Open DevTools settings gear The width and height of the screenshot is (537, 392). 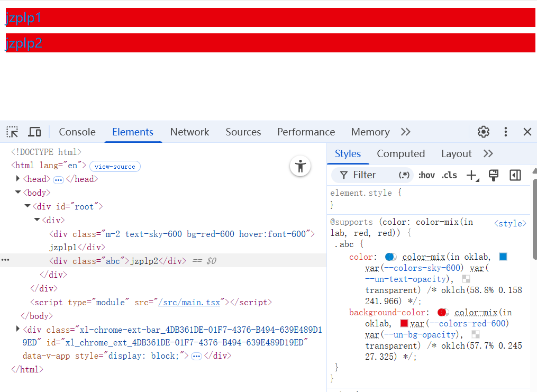click(483, 132)
